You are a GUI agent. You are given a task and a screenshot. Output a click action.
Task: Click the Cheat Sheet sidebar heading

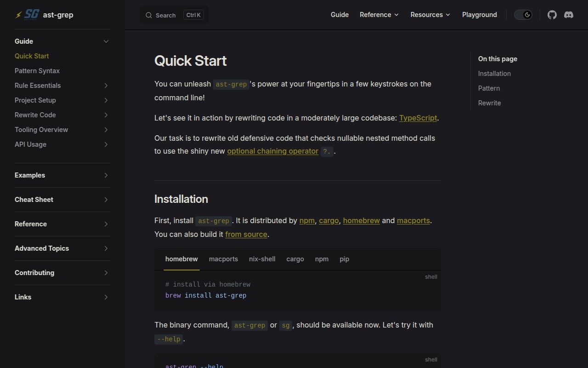point(34,200)
